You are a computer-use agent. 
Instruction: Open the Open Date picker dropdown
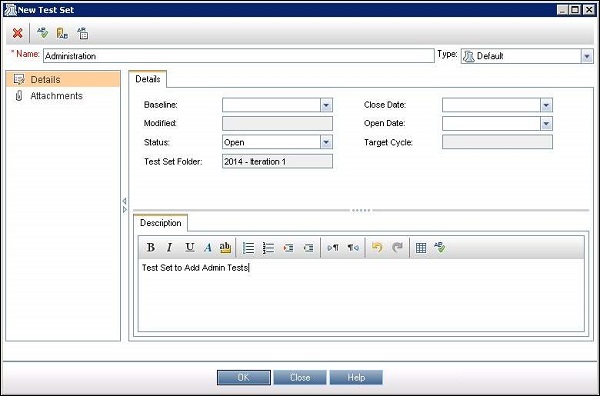[546, 123]
